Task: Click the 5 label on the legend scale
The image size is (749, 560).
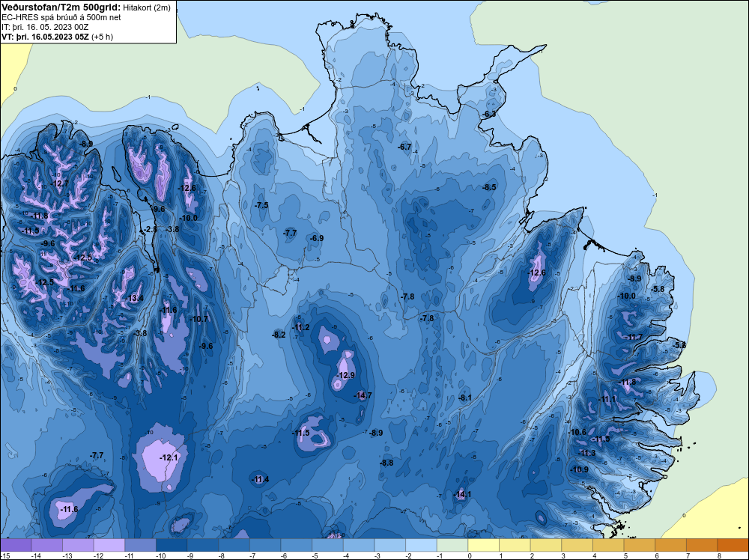Action: coord(625,556)
